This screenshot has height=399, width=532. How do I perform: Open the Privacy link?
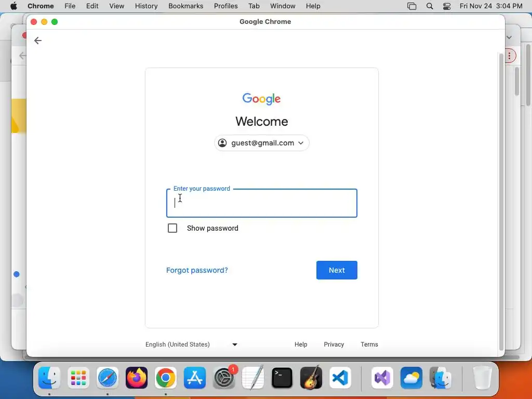334,344
